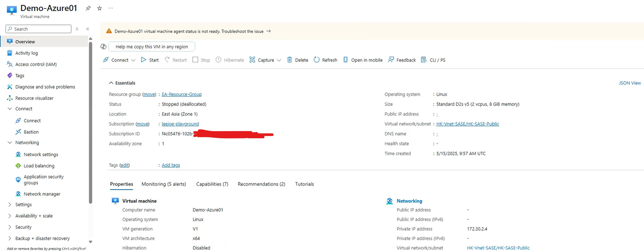Click the Stopped (deallocated) status text
644x251 pixels.
pos(184,104)
